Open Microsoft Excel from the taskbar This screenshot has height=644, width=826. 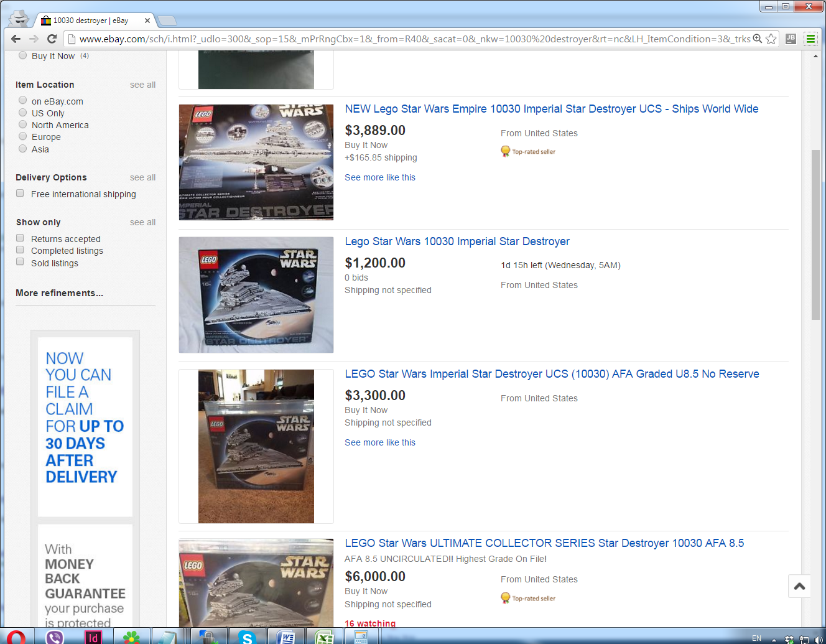pyautogui.click(x=324, y=637)
